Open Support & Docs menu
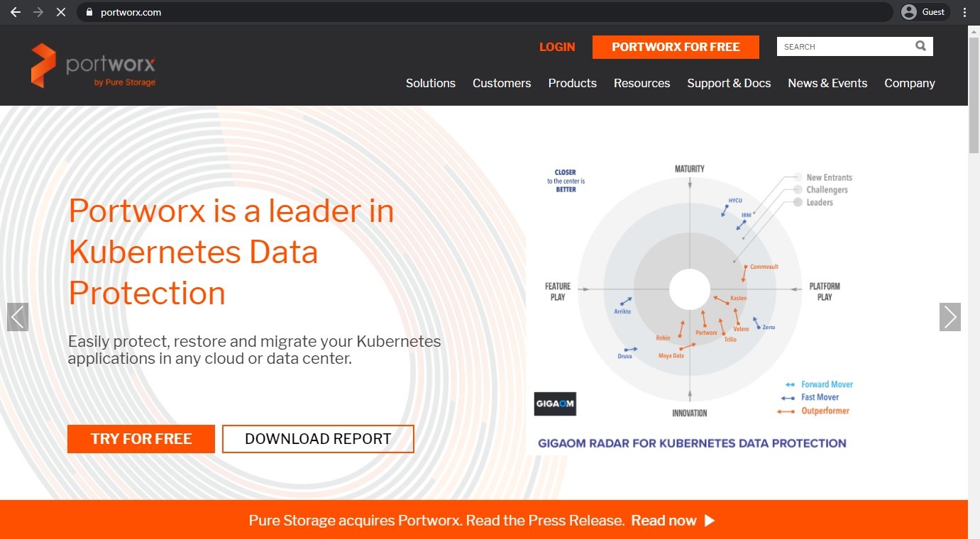 pyautogui.click(x=729, y=83)
